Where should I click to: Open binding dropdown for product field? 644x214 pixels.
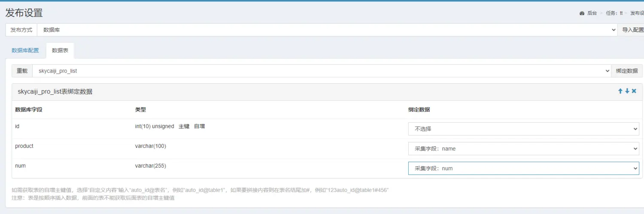point(523,149)
